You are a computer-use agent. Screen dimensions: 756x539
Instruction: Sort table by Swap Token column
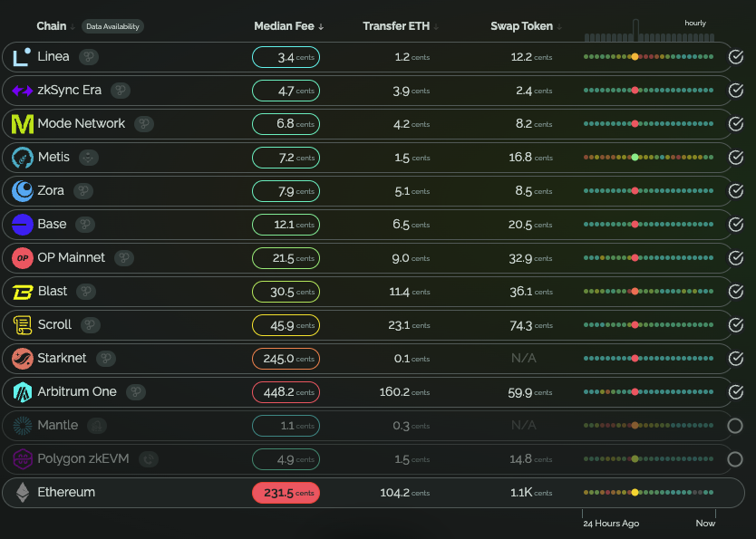tap(526, 26)
